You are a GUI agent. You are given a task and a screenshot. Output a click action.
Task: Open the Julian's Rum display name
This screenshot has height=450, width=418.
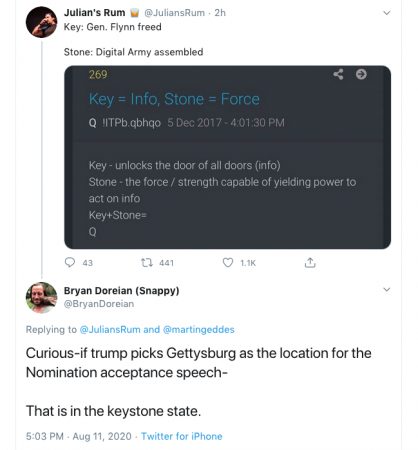[94, 13]
